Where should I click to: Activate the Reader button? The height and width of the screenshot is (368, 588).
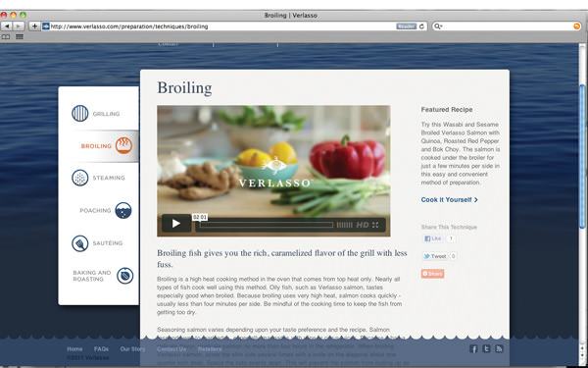coord(407,26)
